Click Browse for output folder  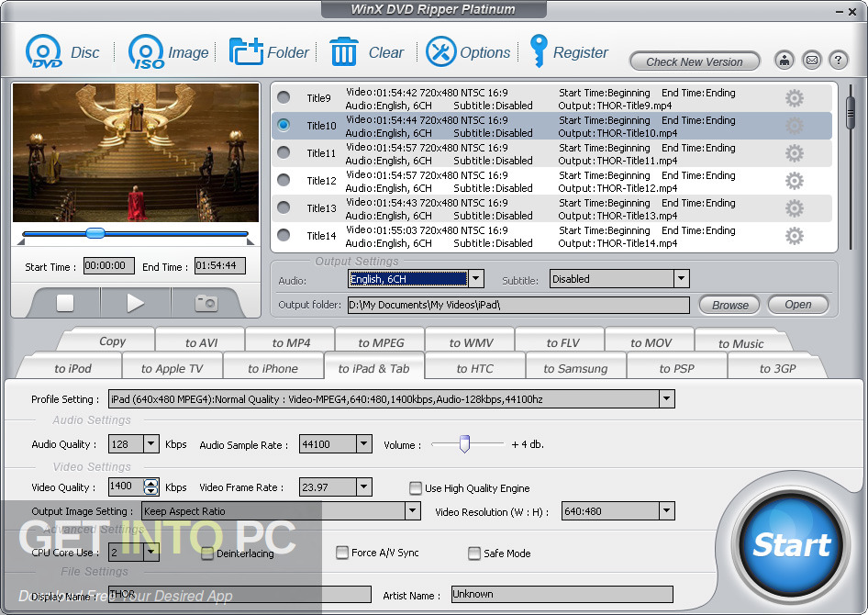730,305
